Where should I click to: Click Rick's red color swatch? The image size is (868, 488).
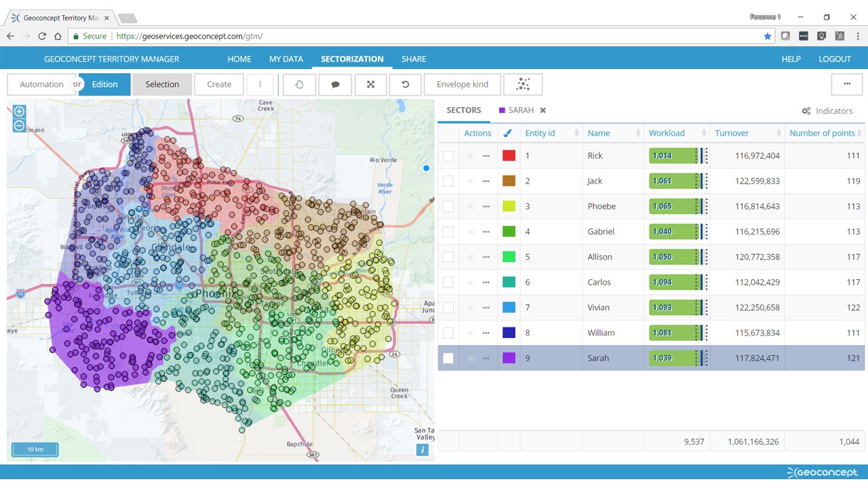509,156
